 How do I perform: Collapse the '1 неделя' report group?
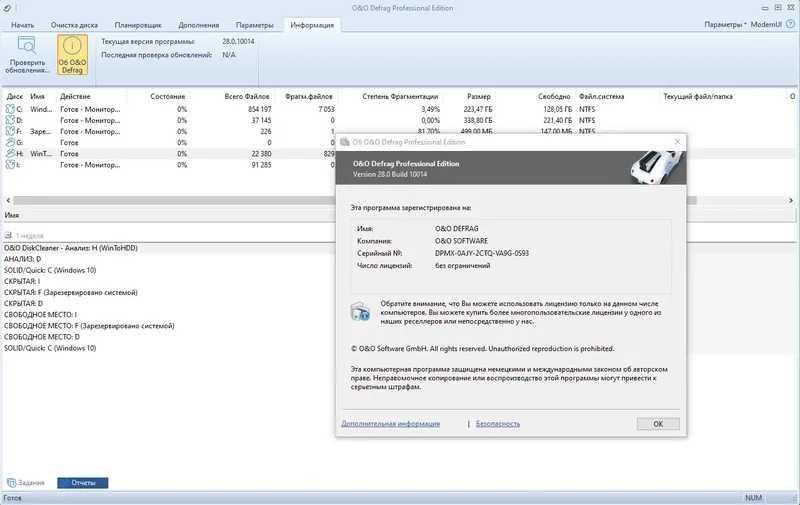pyautogui.click(x=8, y=236)
